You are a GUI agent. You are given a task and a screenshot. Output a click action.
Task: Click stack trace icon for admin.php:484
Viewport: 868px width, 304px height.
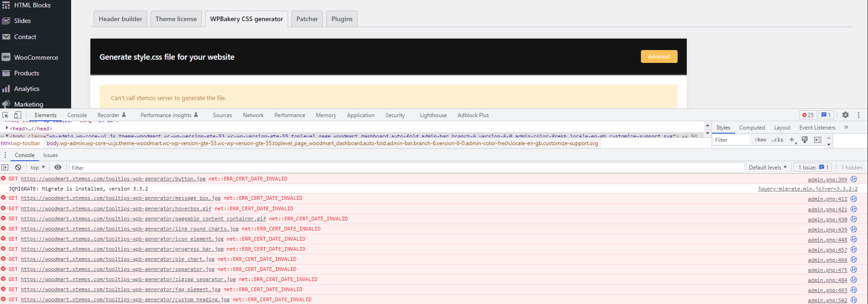854,280
